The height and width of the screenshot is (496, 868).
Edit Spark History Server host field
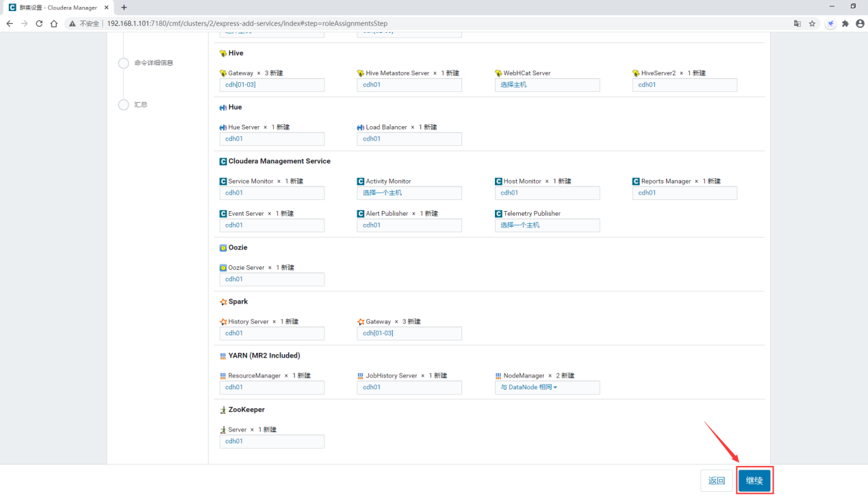tap(272, 334)
